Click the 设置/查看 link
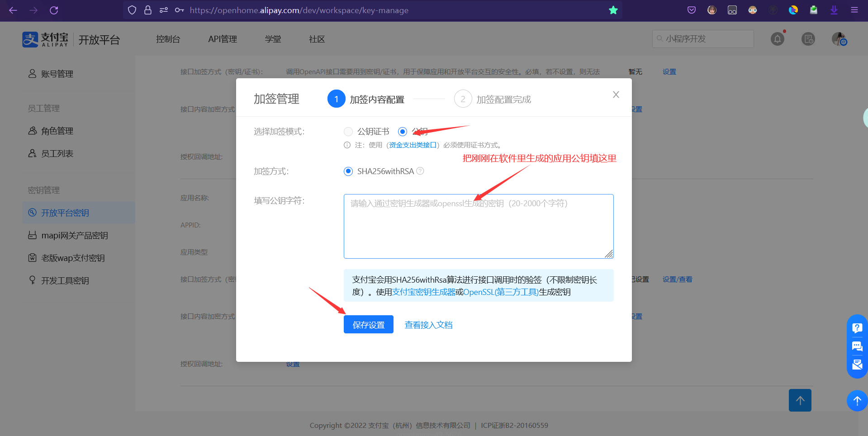868x436 pixels. (677, 280)
